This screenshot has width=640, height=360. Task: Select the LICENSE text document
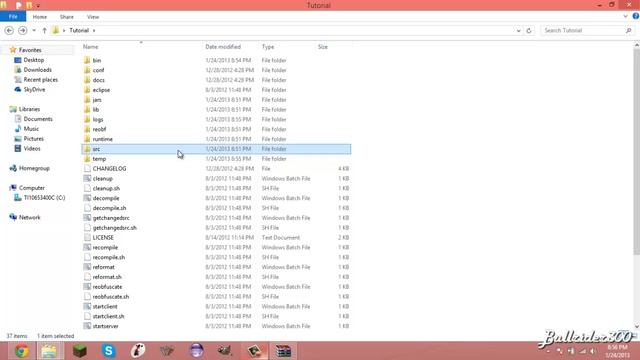(x=216, y=238)
